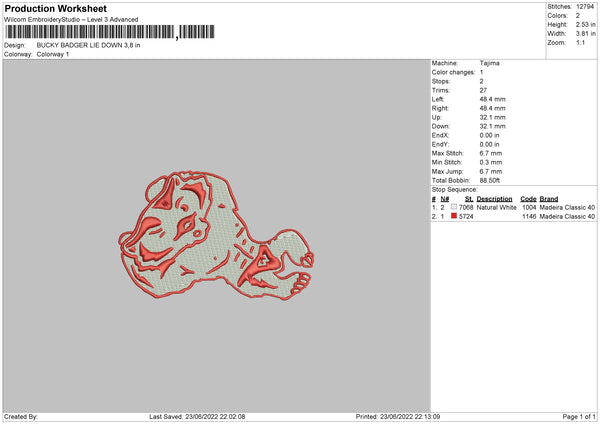This screenshot has width=600, height=424.
Task: Click the Up value 32.1 mm
Action: coord(492,117)
